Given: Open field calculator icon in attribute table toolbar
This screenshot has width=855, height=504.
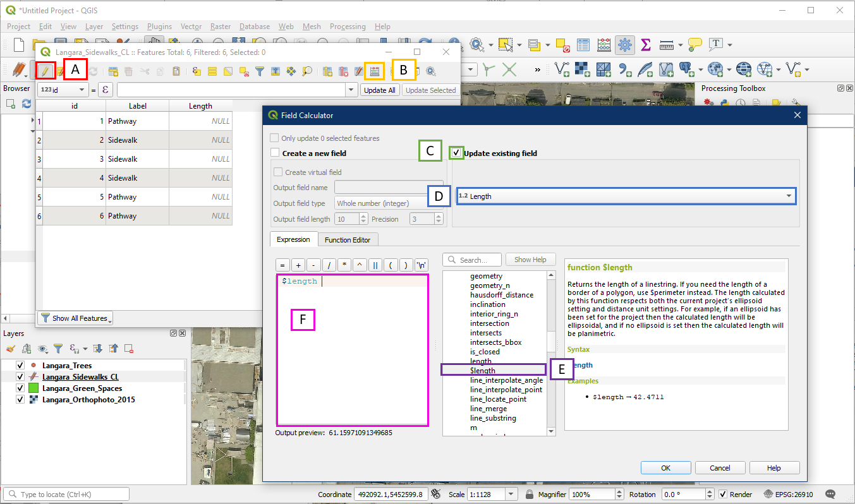Looking at the screenshot, I should pos(375,71).
